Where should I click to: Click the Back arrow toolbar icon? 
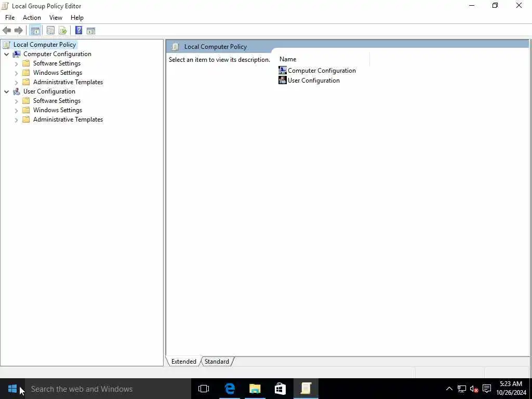pos(7,31)
